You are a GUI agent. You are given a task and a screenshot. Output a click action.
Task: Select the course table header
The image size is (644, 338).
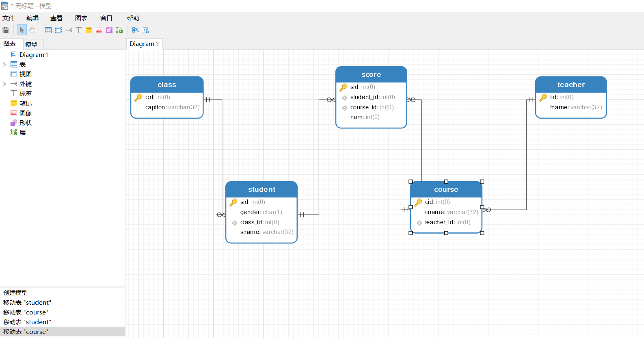[446, 190]
